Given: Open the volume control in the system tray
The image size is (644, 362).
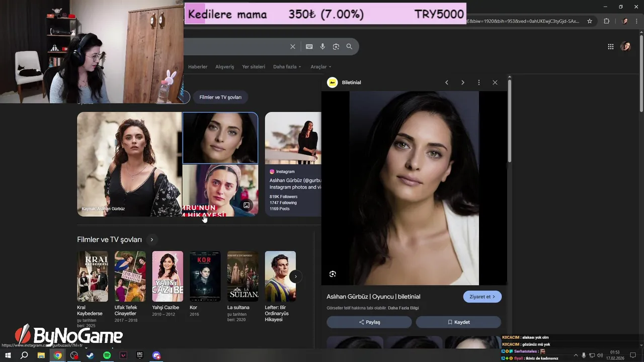Looking at the screenshot, I should point(600,355).
